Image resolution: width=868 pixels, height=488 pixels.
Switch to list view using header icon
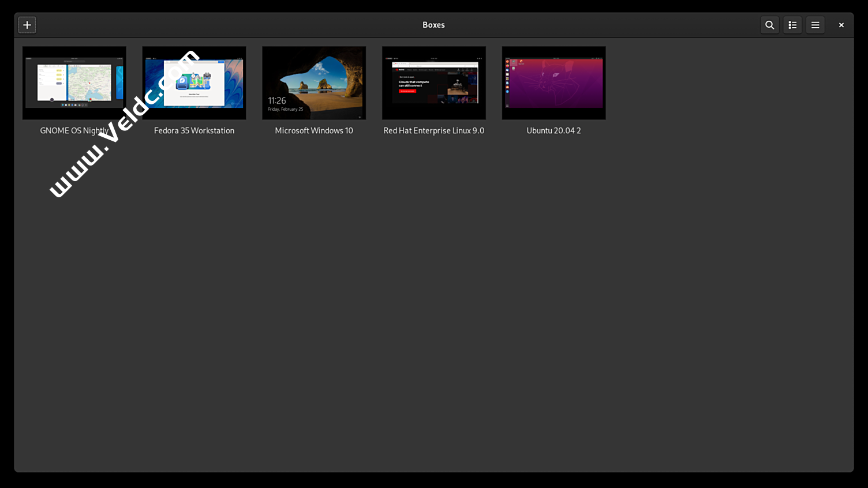792,25
